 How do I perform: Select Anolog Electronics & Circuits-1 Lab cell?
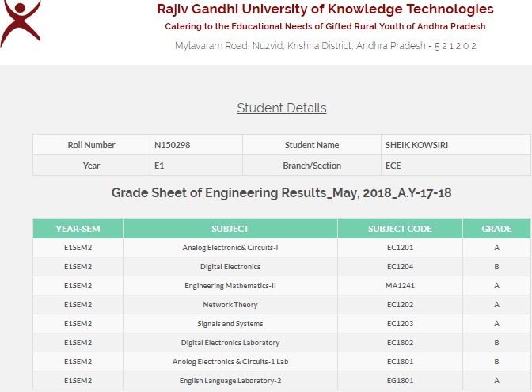pyautogui.click(x=230, y=362)
